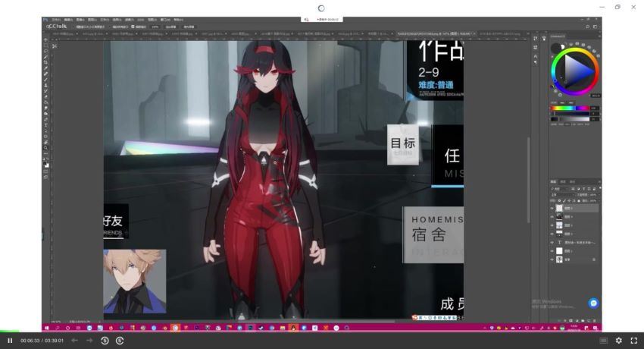The image size is (644, 349).
Task: Click the Edit in Quick Mask icon
Action: click(x=45, y=171)
